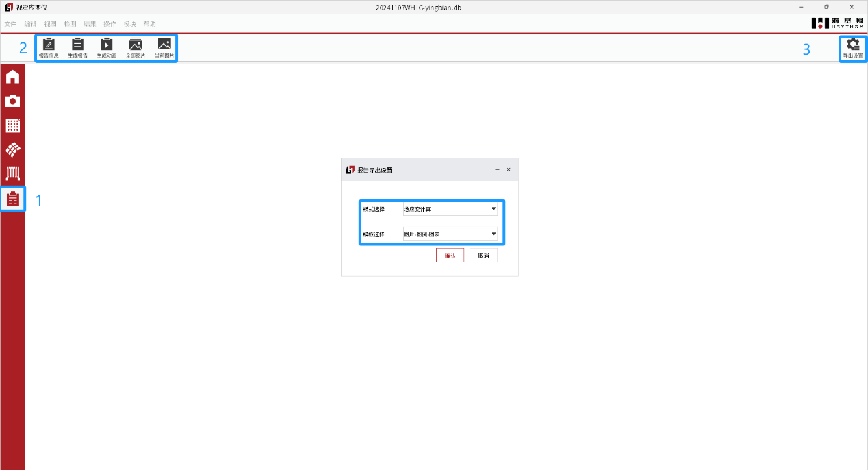Close the 报告导出设置 dialog
Screen dimensions: 868x470
pyautogui.click(x=509, y=169)
